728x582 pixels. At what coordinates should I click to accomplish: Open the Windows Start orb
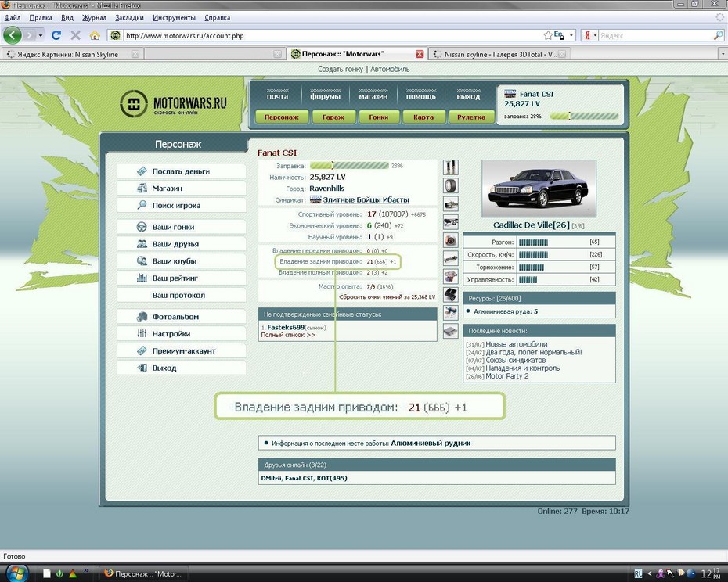17,573
